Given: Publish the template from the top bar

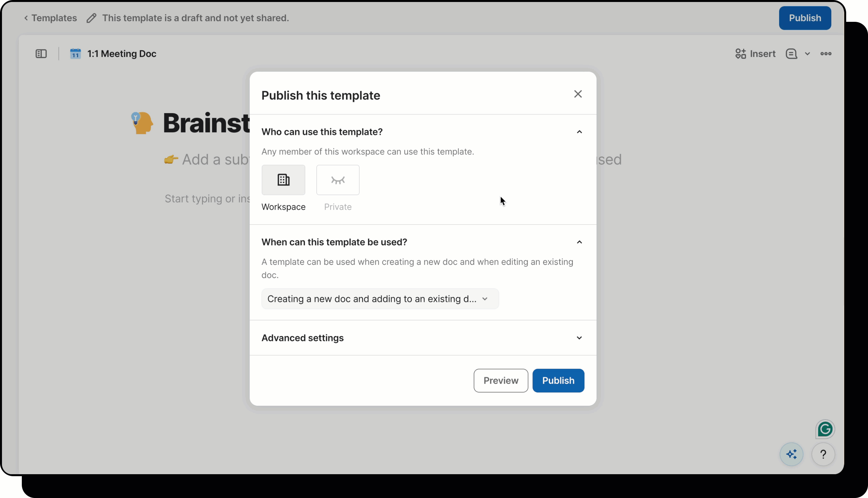Looking at the screenshot, I should coord(805,18).
